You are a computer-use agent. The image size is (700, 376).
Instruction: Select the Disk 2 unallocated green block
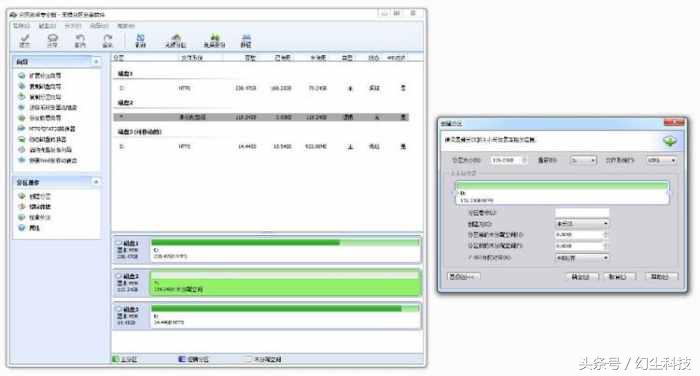tap(286, 283)
